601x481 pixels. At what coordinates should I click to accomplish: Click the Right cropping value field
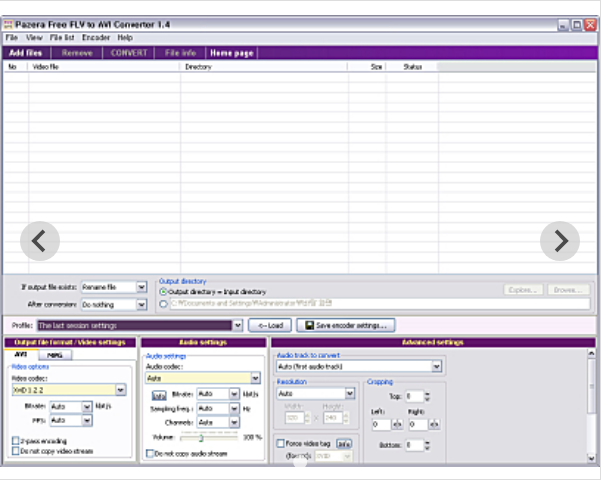418,424
